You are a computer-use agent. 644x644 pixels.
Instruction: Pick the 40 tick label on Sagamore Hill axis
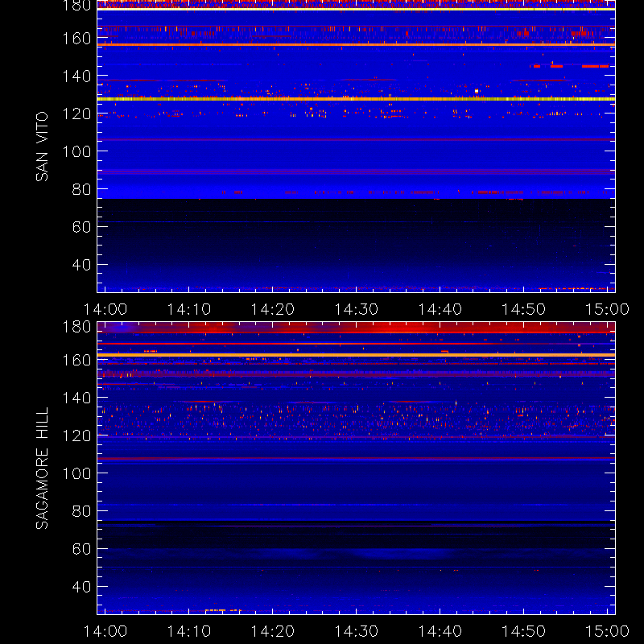[81, 587]
